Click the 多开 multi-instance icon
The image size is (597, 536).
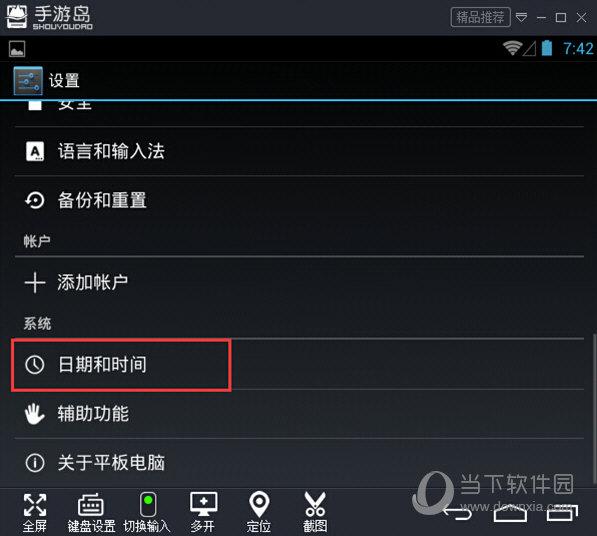click(x=203, y=512)
